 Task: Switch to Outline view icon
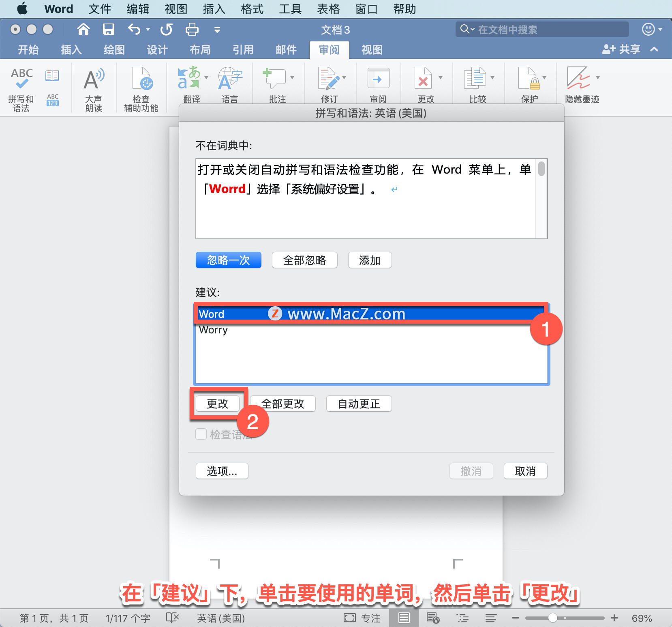pos(462,618)
